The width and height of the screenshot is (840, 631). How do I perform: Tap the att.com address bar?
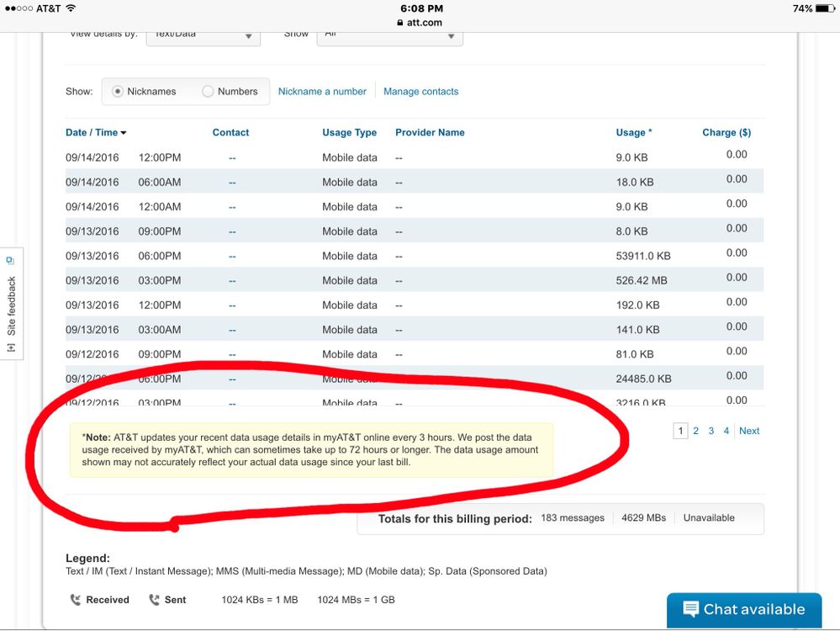[420, 23]
